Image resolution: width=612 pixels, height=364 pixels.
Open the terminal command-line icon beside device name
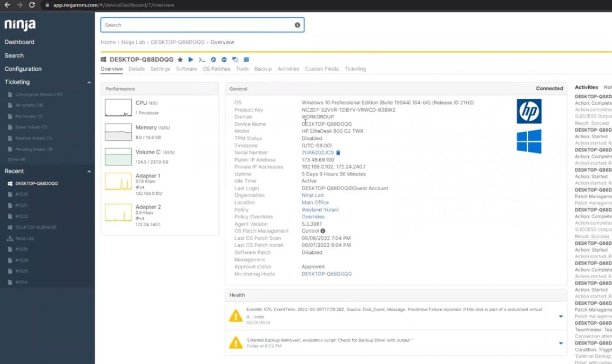(202, 60)
